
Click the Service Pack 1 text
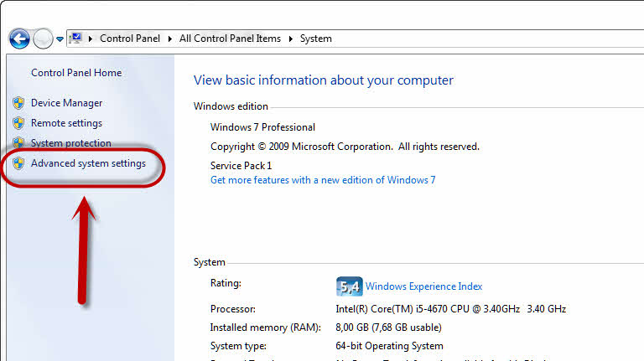tap(241, 166)
